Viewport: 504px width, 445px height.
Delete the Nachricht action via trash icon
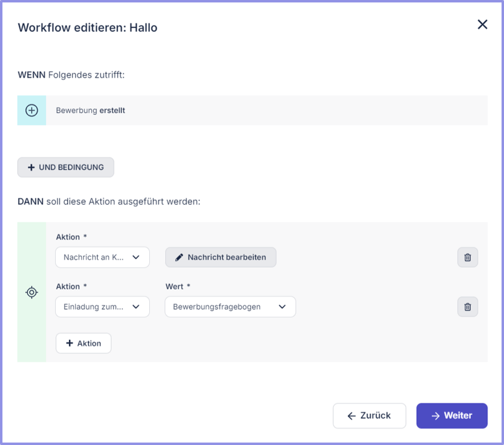pos(467,257)
